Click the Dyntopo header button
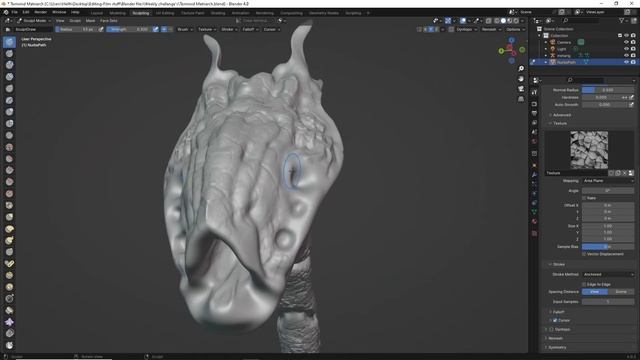 (x=467, y=29)
